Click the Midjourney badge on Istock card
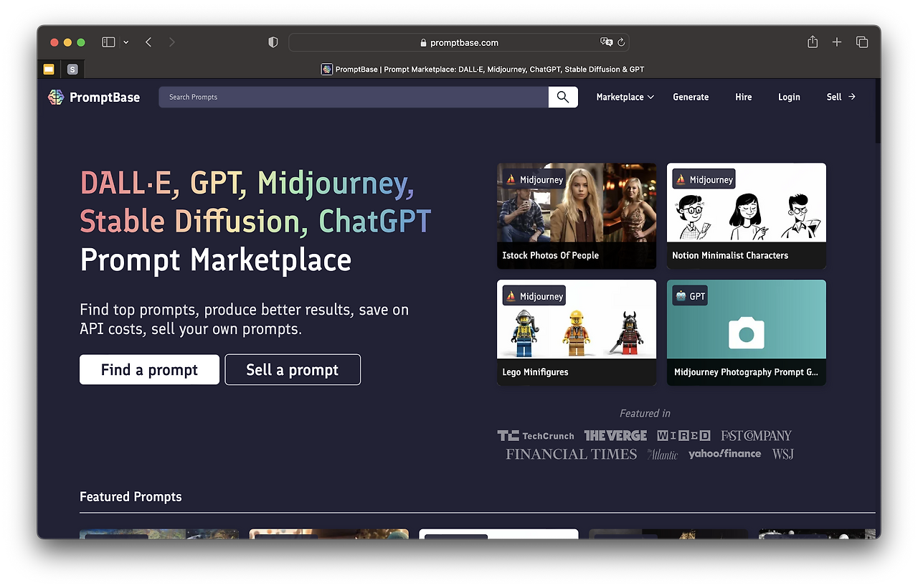Viewport: 918px width, 588px height. pyautogui.click(x=534, y=179)
